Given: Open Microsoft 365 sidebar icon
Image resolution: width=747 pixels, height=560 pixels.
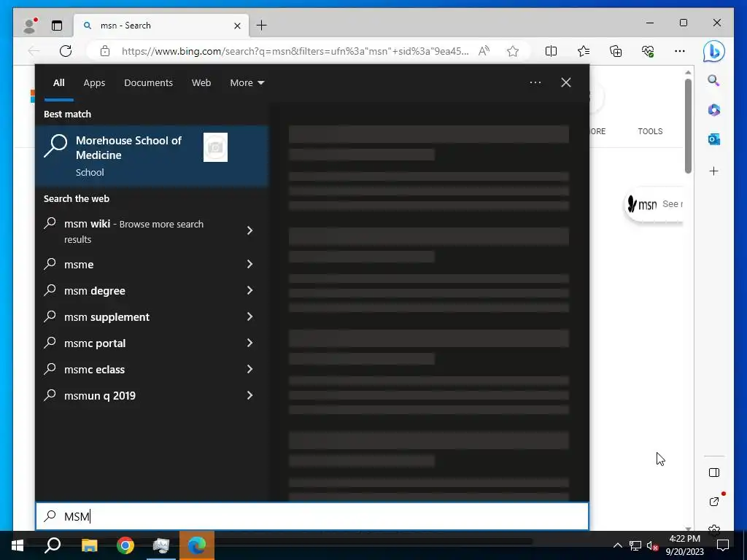Looking at the screenshot, I should (713, 110).
